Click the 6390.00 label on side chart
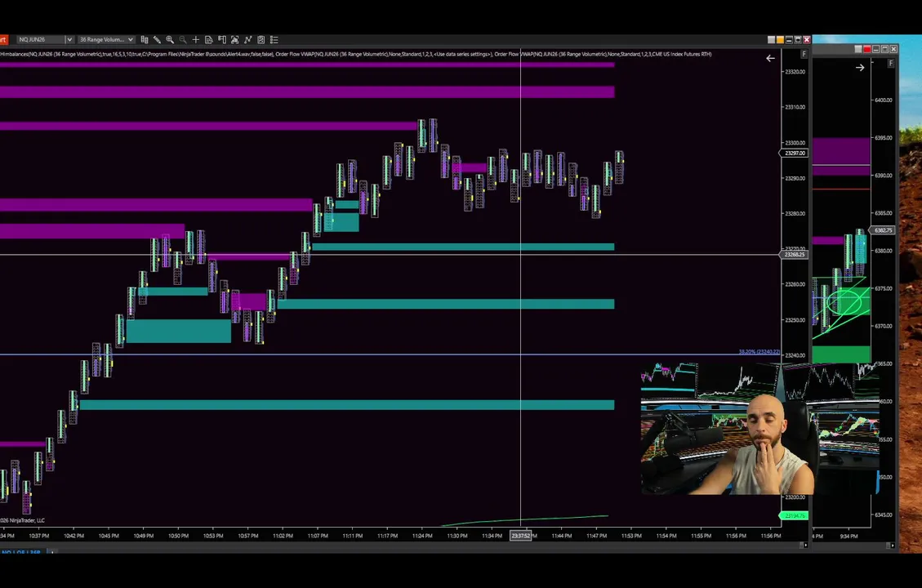922x588 pixels. [883, 176]
